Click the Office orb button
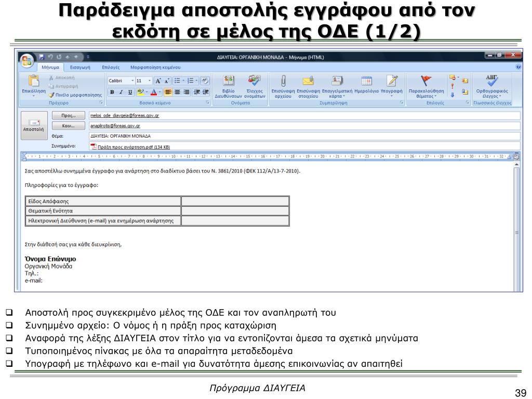The width and height of the screenshot is (532, 399). 27,60
